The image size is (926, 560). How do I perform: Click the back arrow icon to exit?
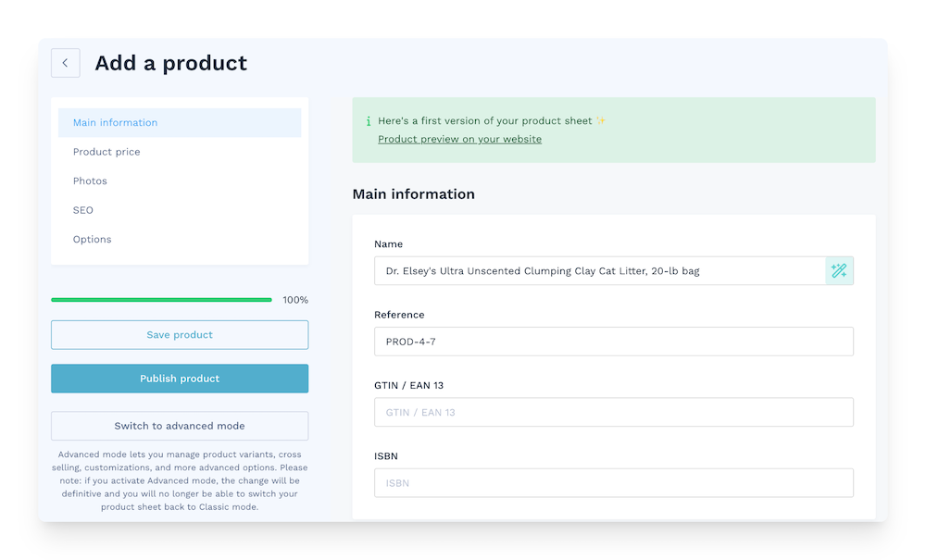tap(65, 63)
